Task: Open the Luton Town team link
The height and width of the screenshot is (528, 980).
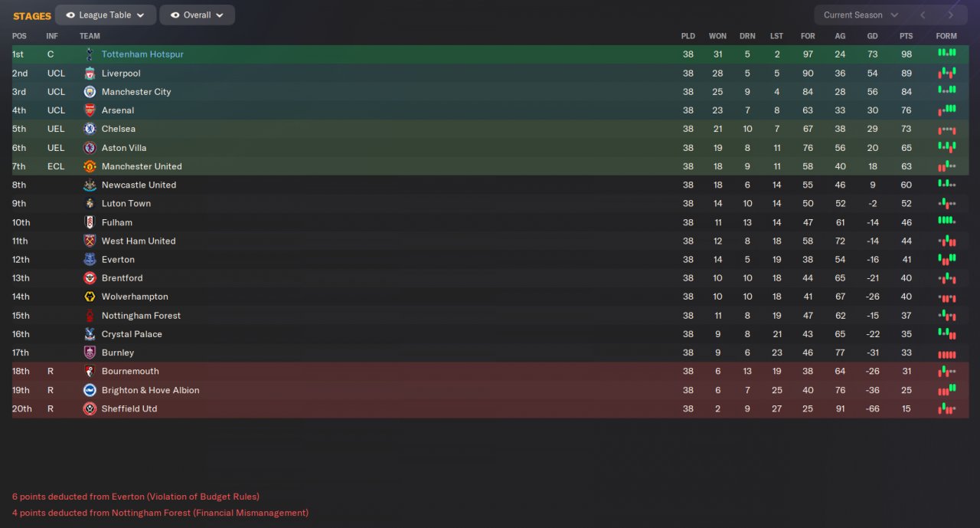Action: click(x=126, y=203)
